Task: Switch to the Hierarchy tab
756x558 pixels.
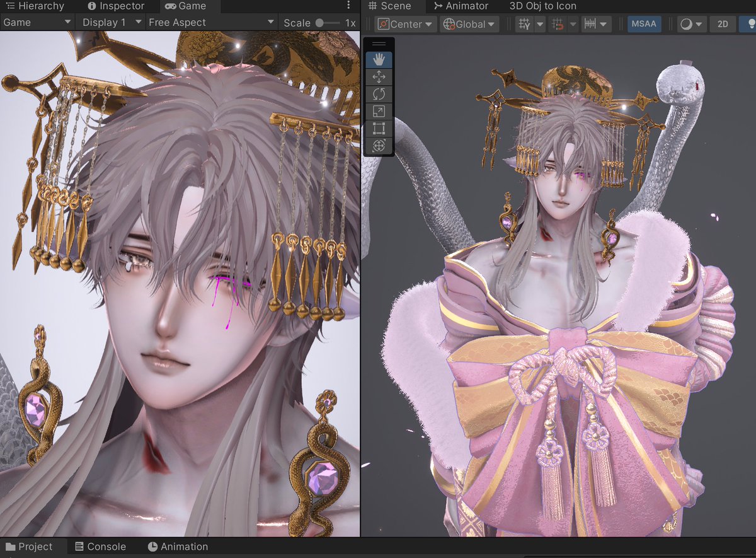Action: pos(35,6)
